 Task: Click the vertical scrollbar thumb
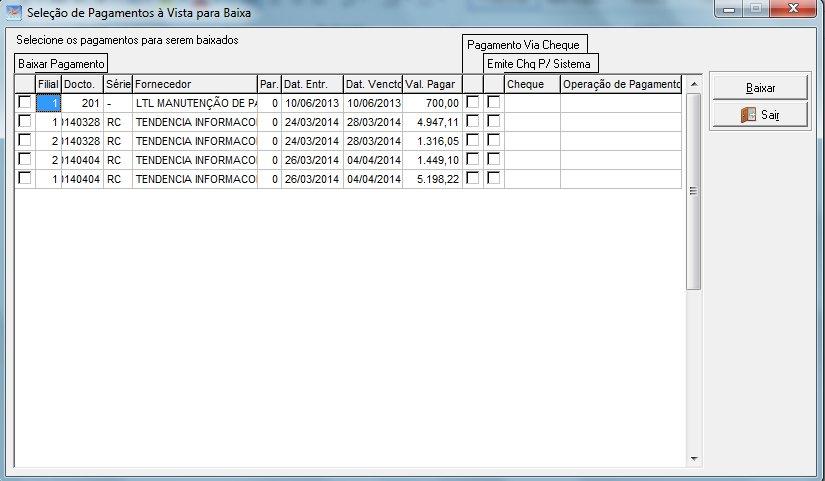pos(693,191)
